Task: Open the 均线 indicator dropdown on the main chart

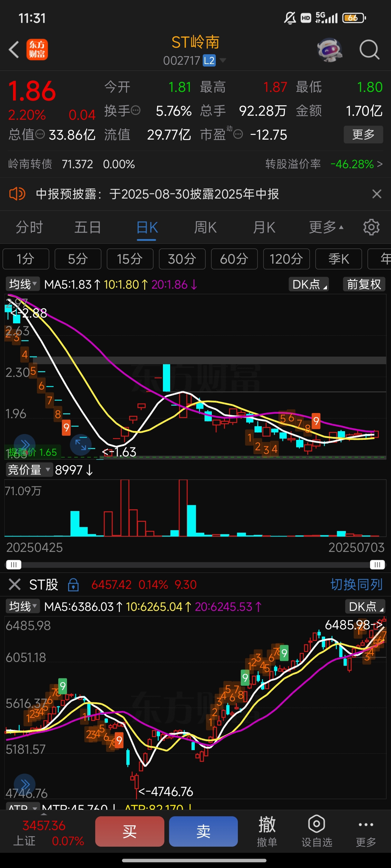Action: click(x=22, y=284)
